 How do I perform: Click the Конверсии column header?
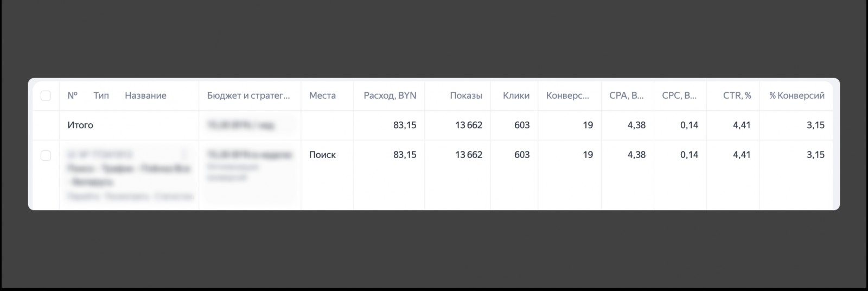567,96
